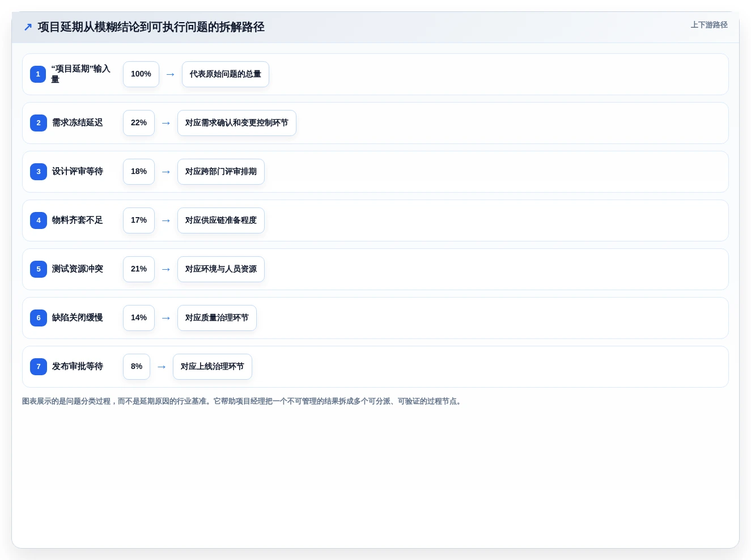Open the 对应跨部门评审排期 box

pyautogui.click(x=221, y=172)
